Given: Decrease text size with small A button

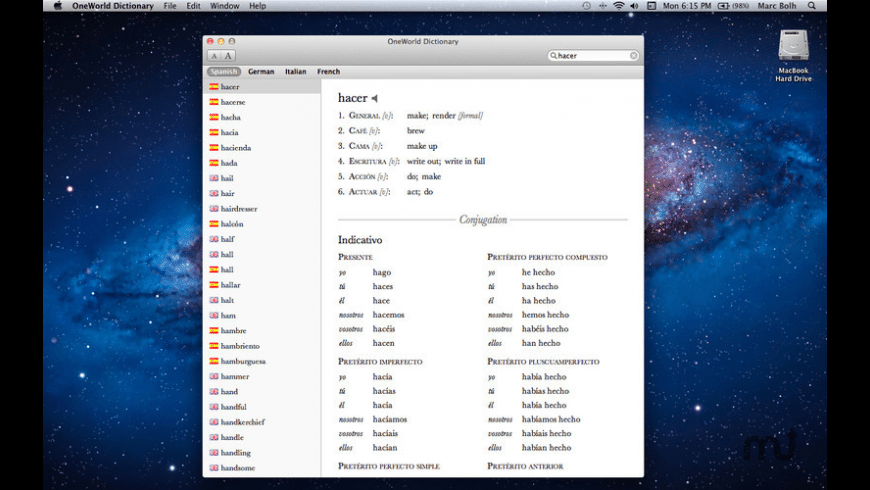Looking at the screenshot, I should point(214,56).
